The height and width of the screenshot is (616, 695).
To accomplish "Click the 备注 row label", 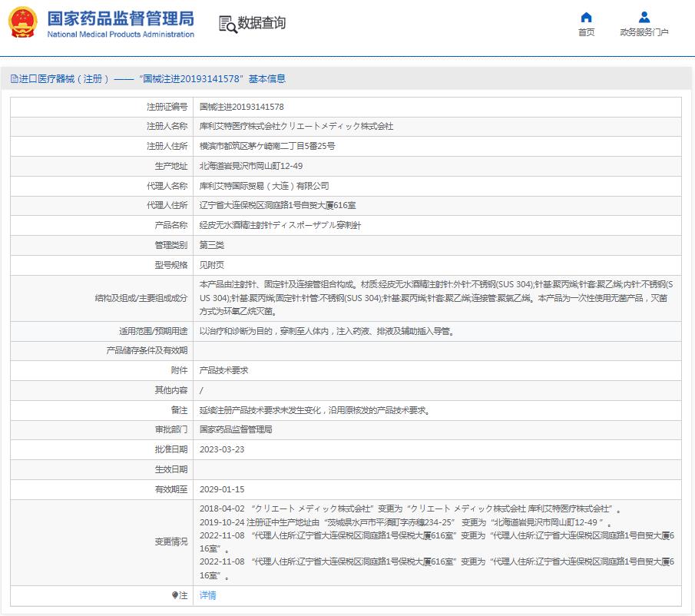I will 179,410.
